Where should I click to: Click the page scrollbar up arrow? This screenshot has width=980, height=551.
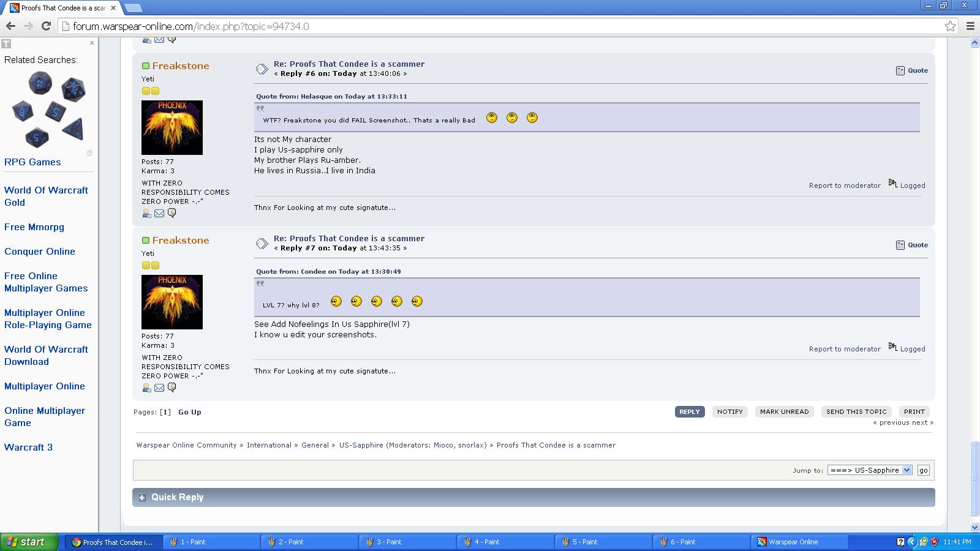[x=975, y=43]
